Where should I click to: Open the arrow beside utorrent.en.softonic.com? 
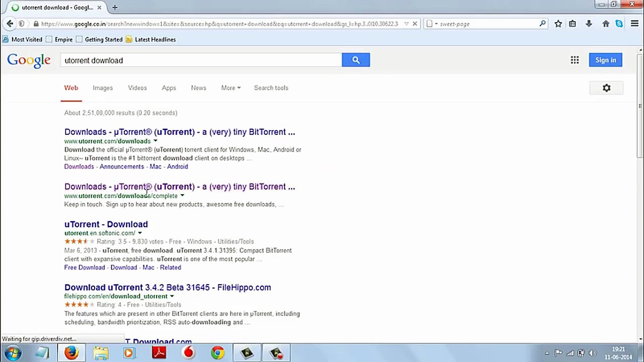139,233
